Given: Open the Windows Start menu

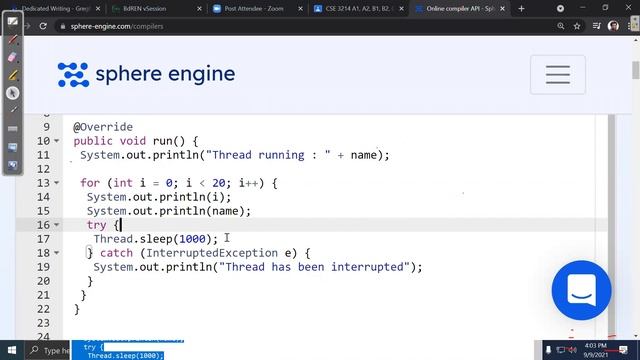Looking at the screenshot, I should [x=12, y=350].
